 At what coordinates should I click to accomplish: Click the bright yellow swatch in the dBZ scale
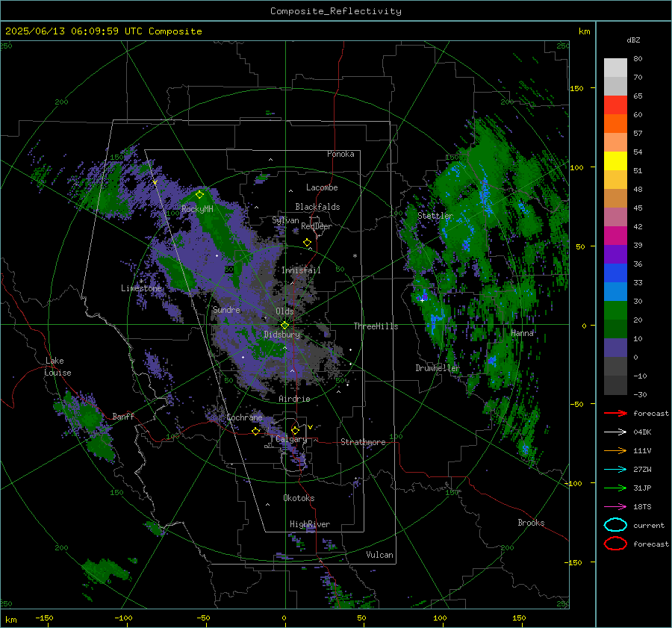[615, 161]
